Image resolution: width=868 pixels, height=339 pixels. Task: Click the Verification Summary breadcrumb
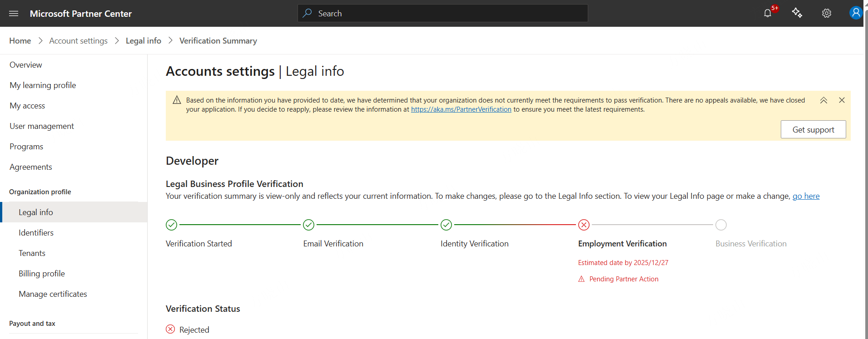point(218,41)
